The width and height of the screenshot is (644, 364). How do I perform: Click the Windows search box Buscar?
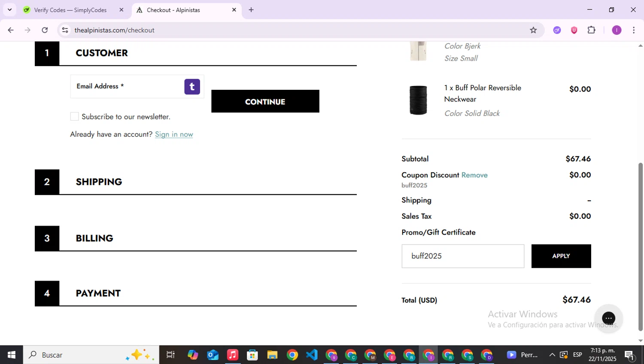[91, 355]
